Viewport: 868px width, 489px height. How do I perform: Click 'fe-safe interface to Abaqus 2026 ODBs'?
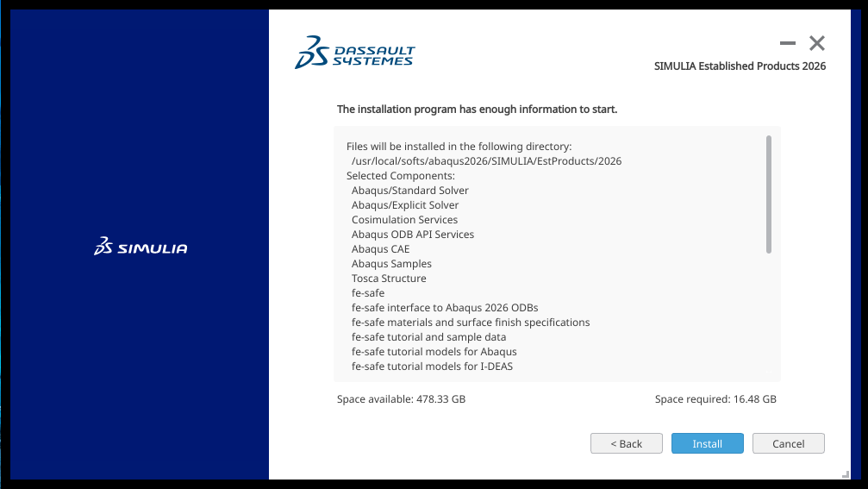445,308
